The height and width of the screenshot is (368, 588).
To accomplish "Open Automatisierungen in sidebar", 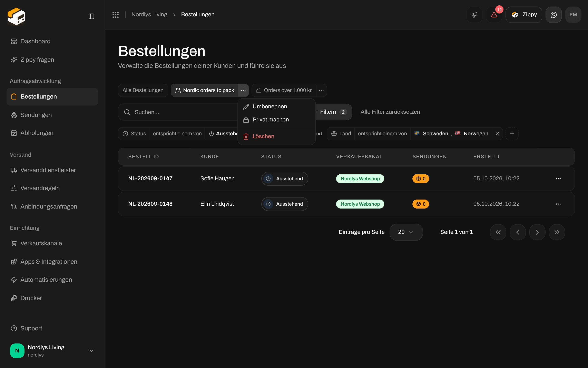I will [x=52, y=280].
